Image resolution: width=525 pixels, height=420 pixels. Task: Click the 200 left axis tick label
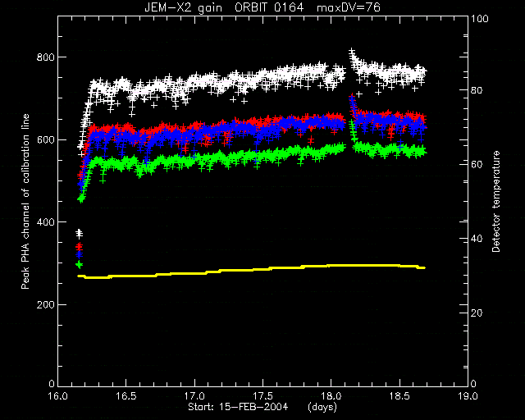45,305
